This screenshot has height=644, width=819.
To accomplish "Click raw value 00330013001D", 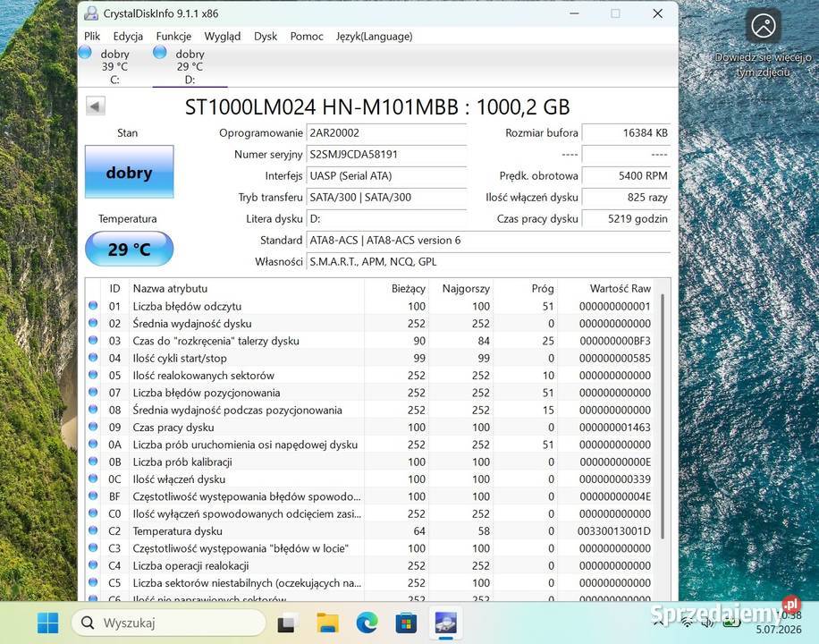I will [x=613, y=530].
